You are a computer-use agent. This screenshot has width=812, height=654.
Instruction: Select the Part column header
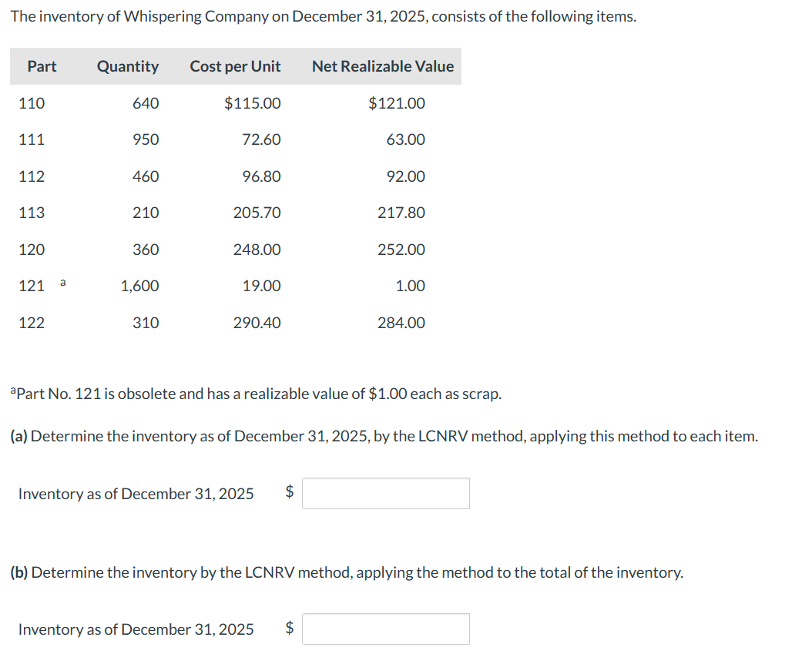point(42,66)
